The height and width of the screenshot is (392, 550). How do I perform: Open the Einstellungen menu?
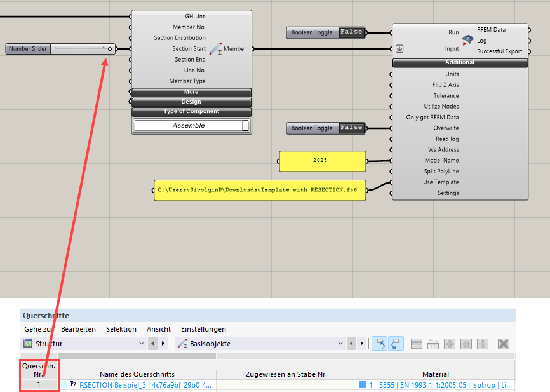(203, 329)
